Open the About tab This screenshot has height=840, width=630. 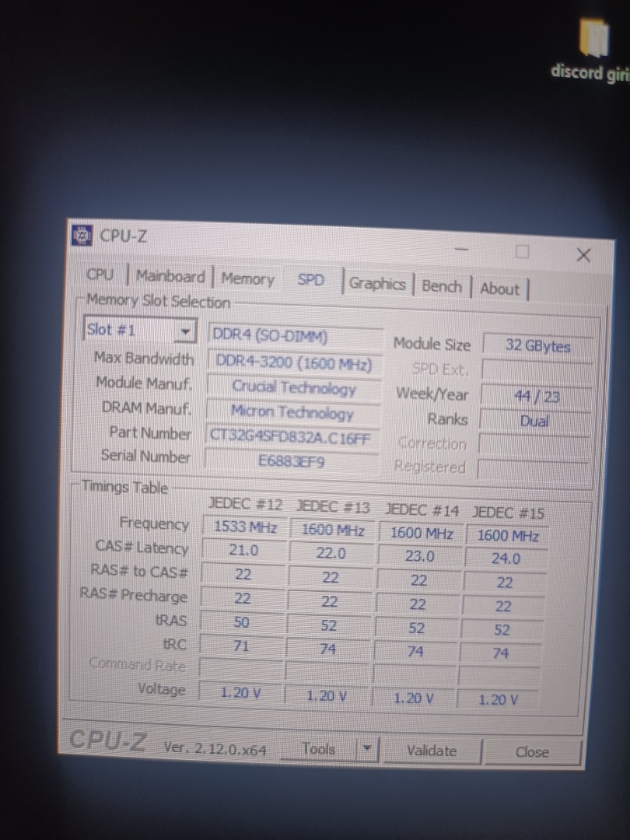click(x=499, y=289)
